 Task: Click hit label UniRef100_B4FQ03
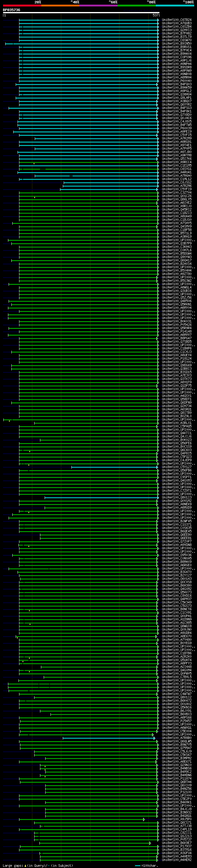point(177,84)
